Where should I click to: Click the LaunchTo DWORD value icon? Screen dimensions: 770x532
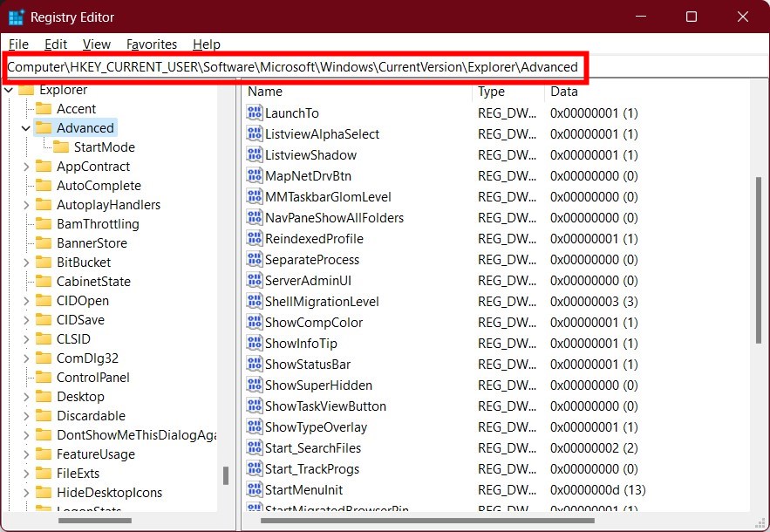tap(255, 113)
